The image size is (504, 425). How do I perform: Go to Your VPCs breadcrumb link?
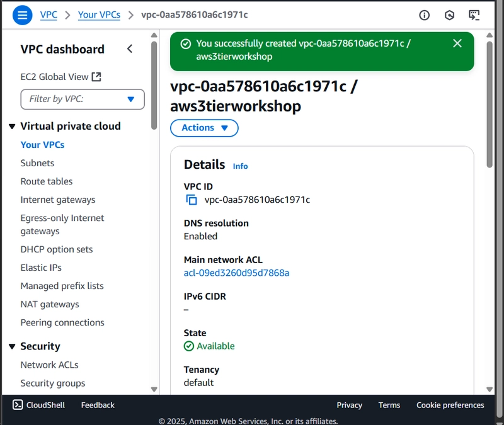click(x=99, y=14)
